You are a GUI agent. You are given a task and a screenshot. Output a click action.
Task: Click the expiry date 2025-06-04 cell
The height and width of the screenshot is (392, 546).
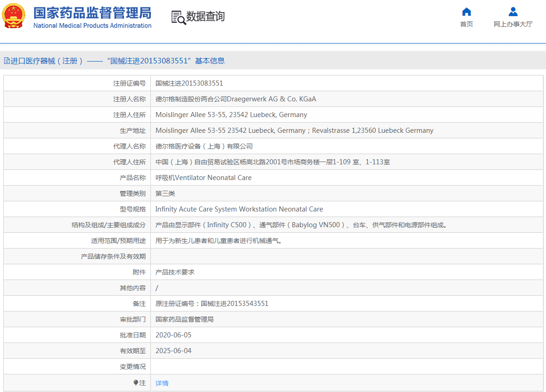[x=173, y=351]
